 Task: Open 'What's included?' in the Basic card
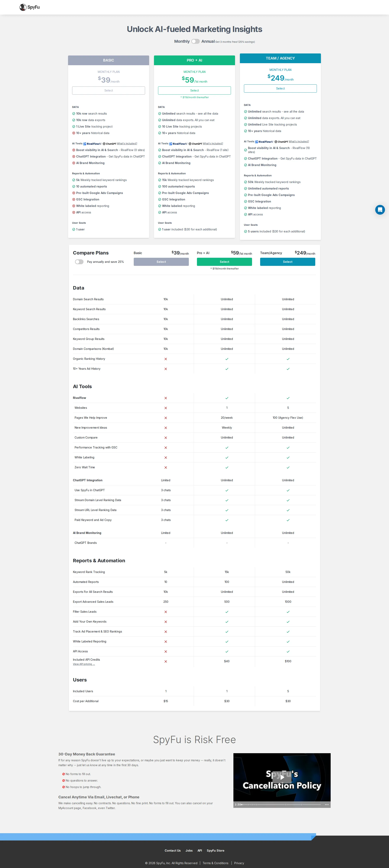click(x=127, y=144)
